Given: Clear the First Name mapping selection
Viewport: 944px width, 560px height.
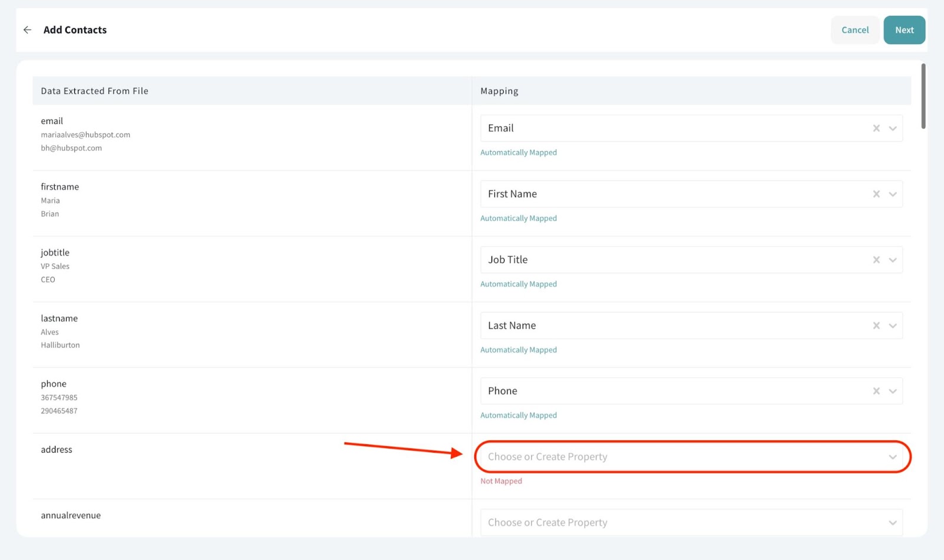Looking at the screenshot, I should pyautogui.click(x=876, y=194).
